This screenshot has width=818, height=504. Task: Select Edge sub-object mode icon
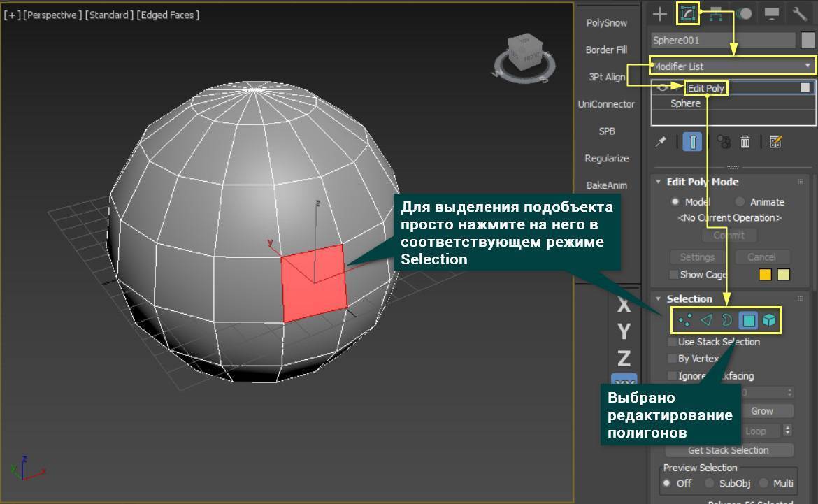[x=706, y=320]
